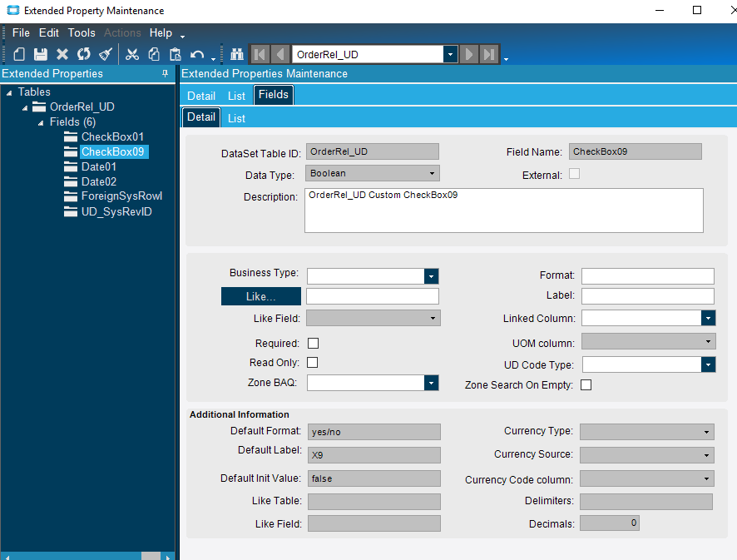This screenshot has width=737, height=560.
Task: Open the upper Like Field dropdown
Action: 433,319
